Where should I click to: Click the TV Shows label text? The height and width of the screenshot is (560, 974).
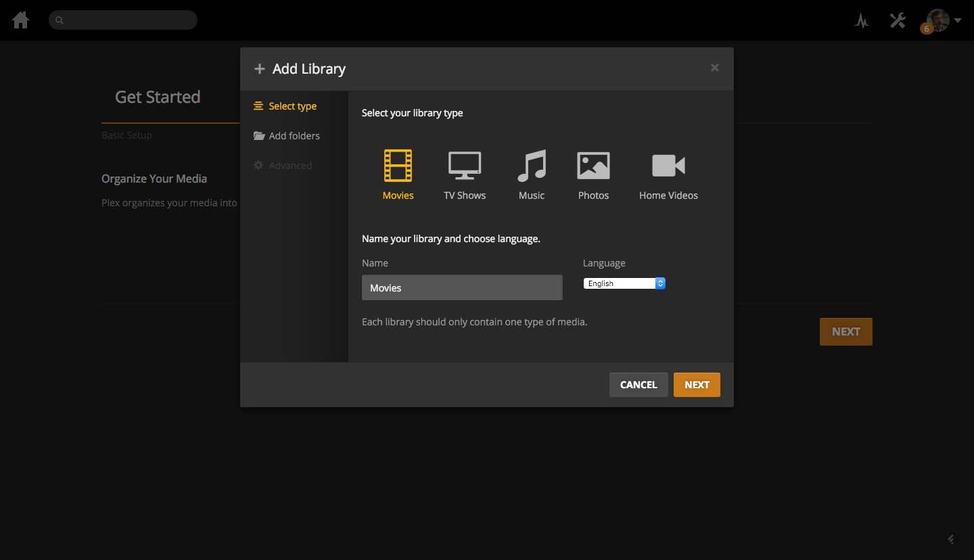[465, 195]
